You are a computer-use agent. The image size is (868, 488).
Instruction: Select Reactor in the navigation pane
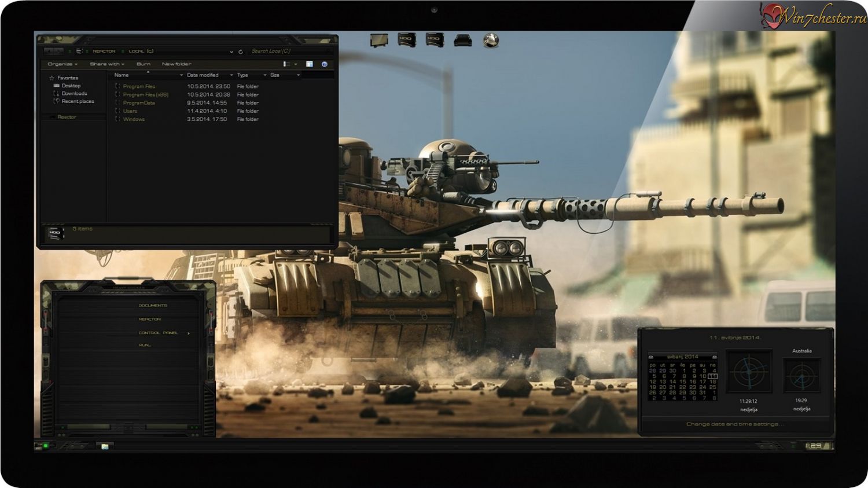[x=67, y=117]
